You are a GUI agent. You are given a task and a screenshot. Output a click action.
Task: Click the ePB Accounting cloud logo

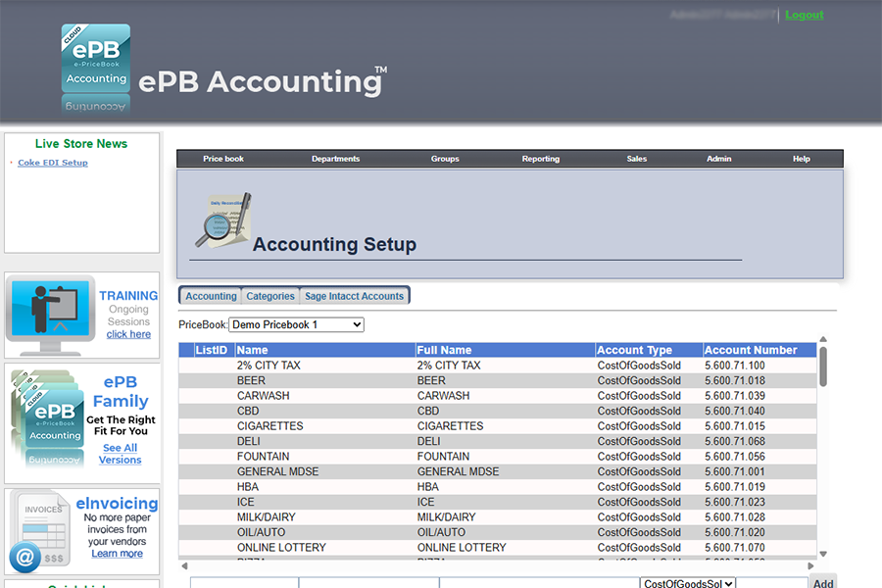point(95,59)
